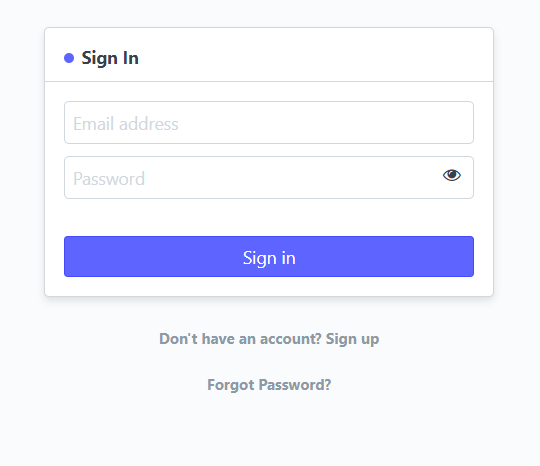The height and width of the screenshot is (466, 540).
Task: Click the header bullet indicator icon
Action: point(69,58)
